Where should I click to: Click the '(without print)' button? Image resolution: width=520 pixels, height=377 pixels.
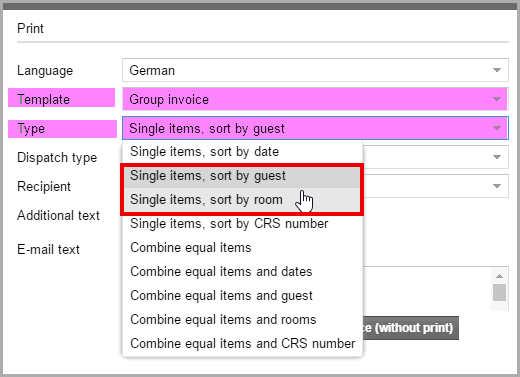(411, 328)
